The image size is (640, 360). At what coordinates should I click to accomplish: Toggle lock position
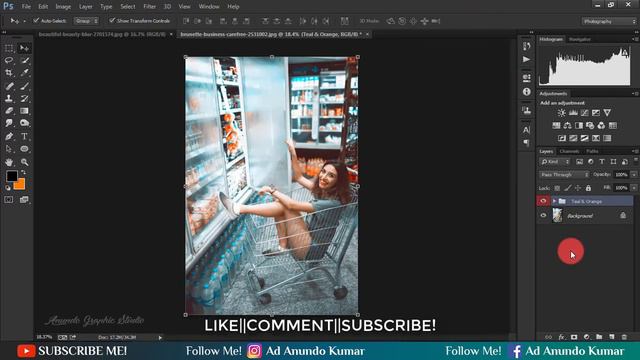(578, 188)
